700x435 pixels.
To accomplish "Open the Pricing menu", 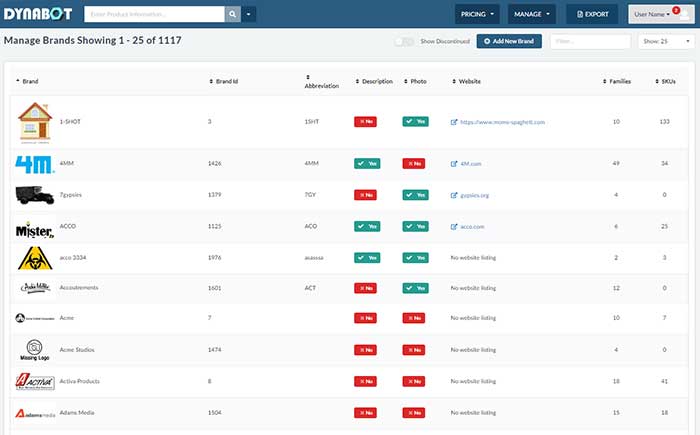I will 477,14.
